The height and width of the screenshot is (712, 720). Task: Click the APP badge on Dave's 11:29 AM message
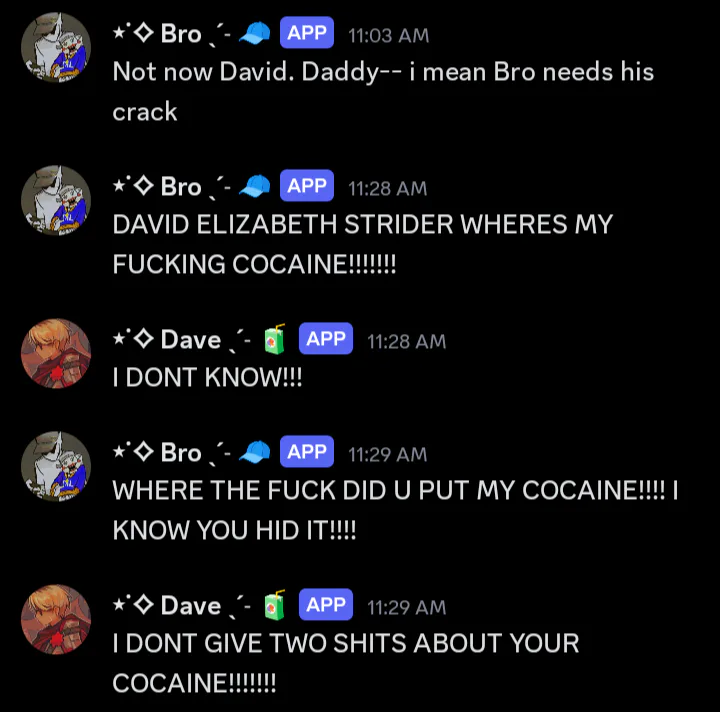[x=326, y=604]
